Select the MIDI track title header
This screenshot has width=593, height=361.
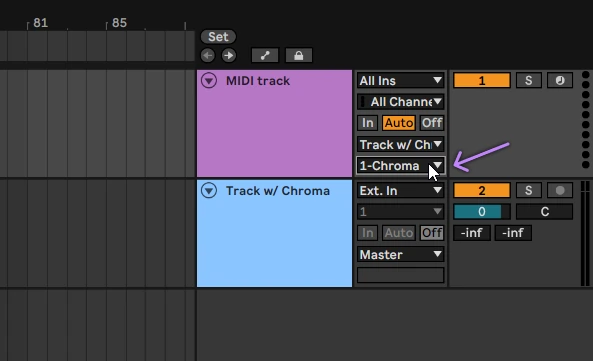[x=258, y=81]
